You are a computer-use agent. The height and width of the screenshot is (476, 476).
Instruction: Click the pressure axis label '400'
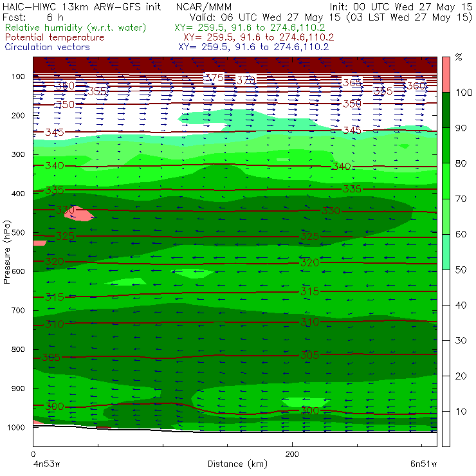[x=18, y=194]
